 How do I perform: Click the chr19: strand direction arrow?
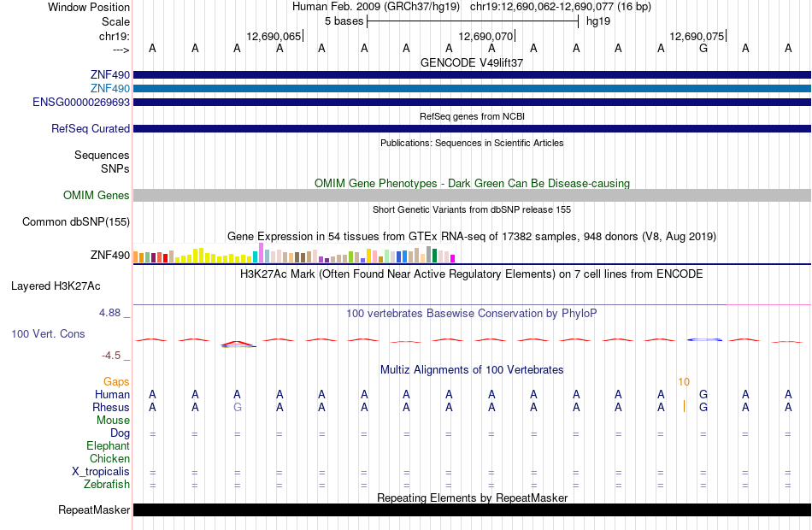[121, 50]
